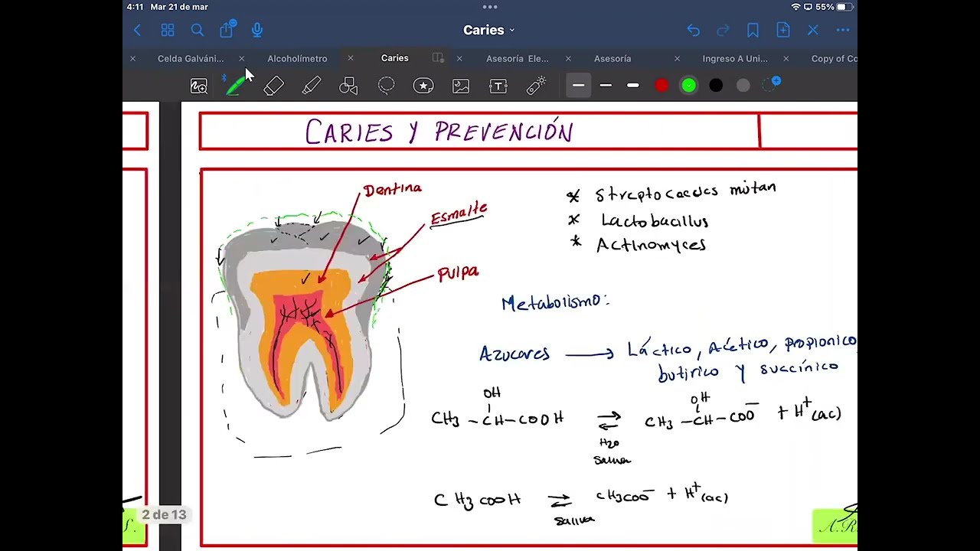Close the editing toolbar with the X

(813, 30)
